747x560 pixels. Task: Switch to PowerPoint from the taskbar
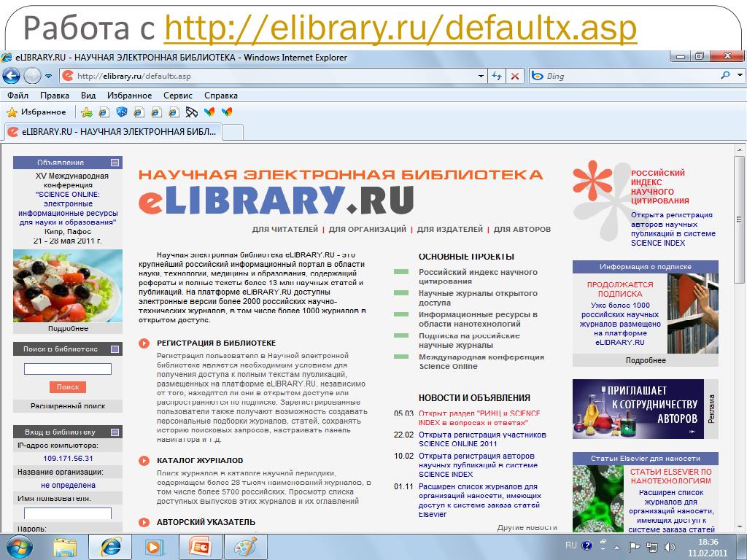200,547
